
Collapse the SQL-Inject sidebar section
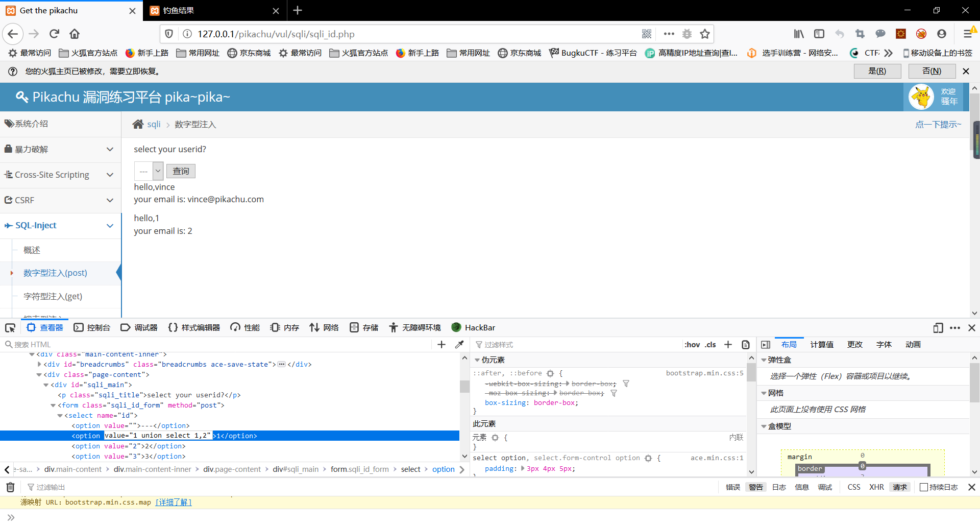click(60, 225)
